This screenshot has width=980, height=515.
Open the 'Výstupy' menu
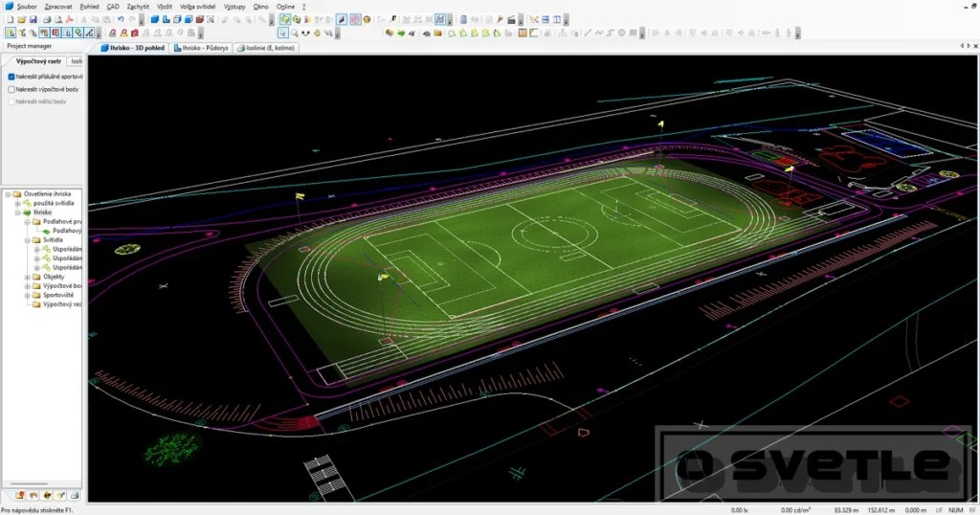(x=234, y=7)
